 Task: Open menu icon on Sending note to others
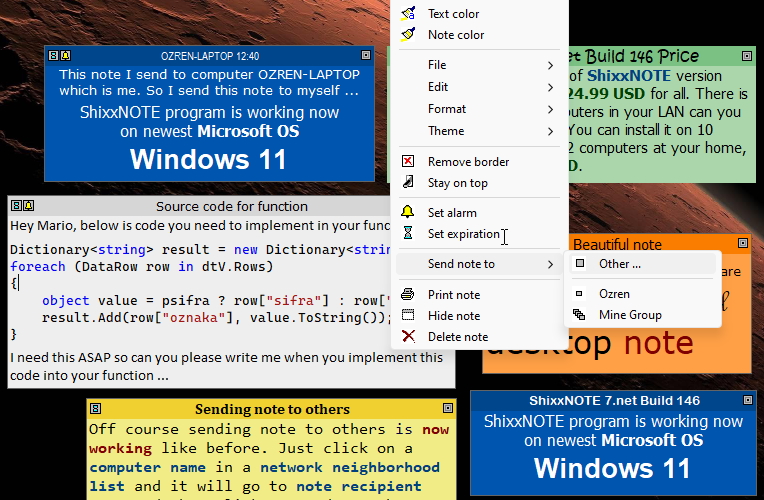tap(96, 408)
